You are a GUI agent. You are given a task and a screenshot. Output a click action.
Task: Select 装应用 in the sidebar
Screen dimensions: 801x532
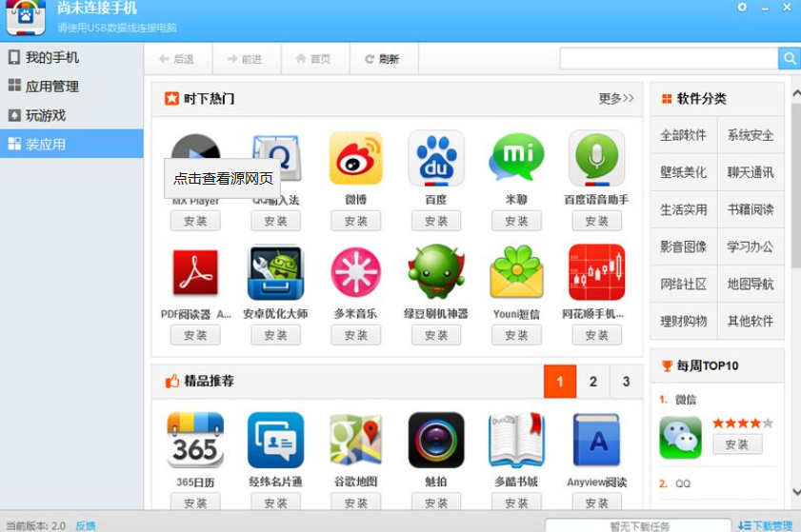point(71,144)
